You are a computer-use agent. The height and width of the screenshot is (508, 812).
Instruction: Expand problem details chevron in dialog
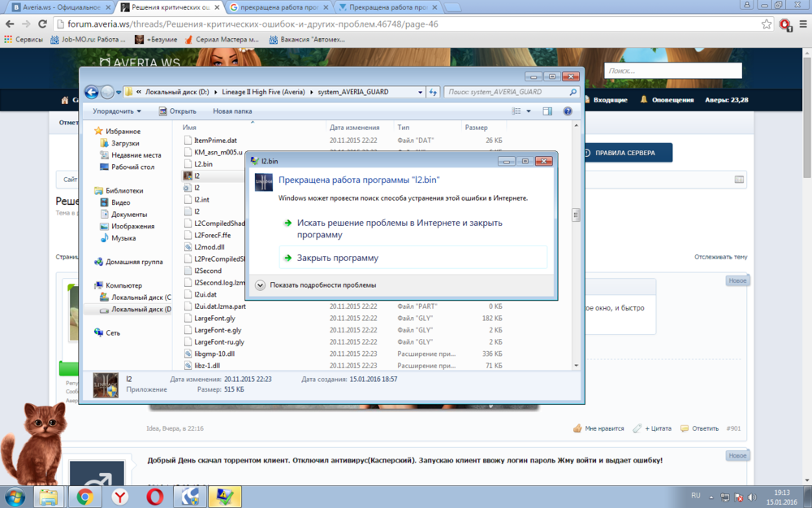click(261, 285)
